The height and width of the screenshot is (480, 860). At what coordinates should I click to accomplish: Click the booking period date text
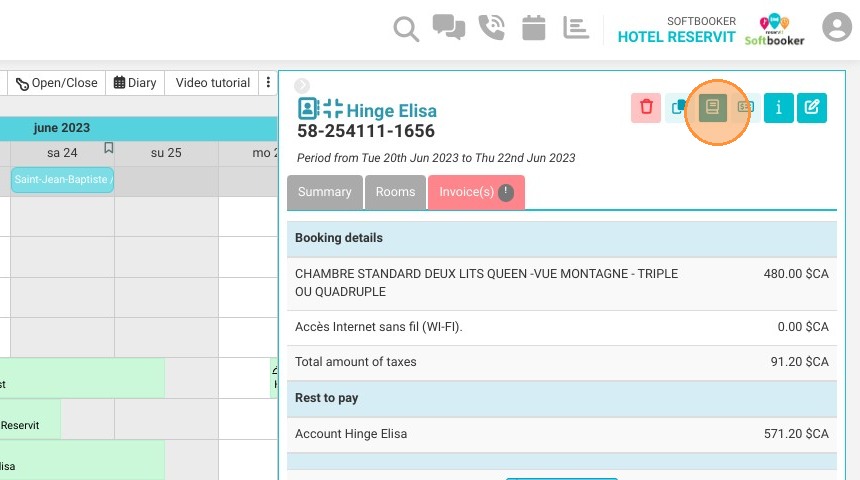(436, 158)
